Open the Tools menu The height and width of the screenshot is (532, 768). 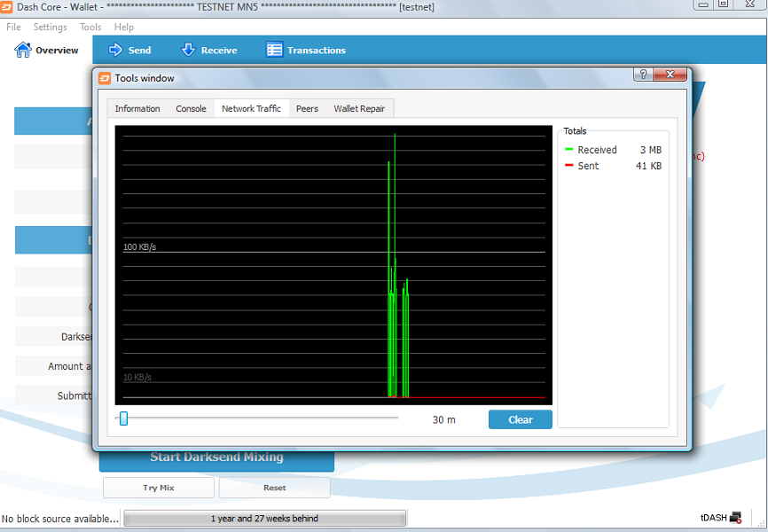[x=90, y=27]
